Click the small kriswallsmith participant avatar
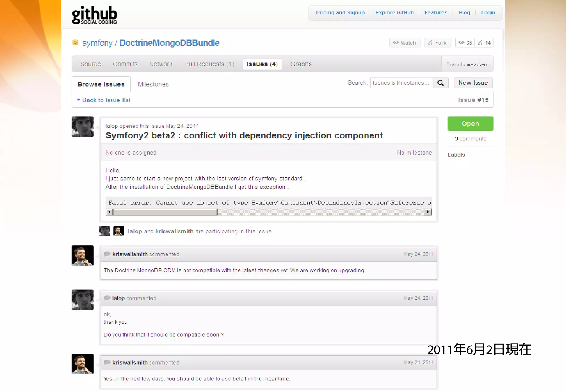The width and height of the screenshot is (566, 392). pyautogui.click(x=119, y=231)
